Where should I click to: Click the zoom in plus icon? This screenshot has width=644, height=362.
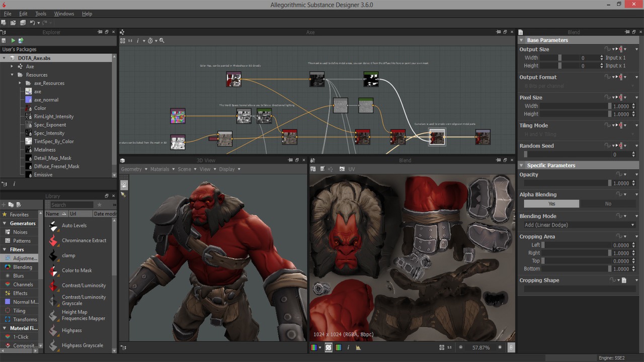click(x=500, y=347)
